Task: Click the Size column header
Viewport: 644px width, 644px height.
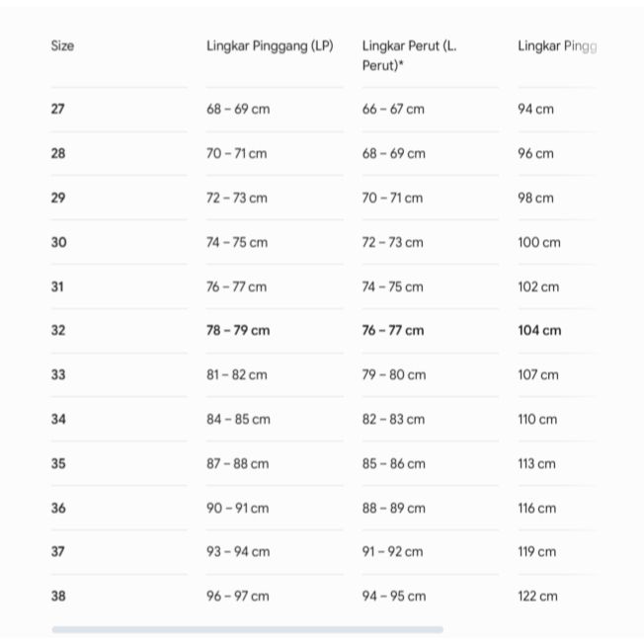Action: point(62,45)
